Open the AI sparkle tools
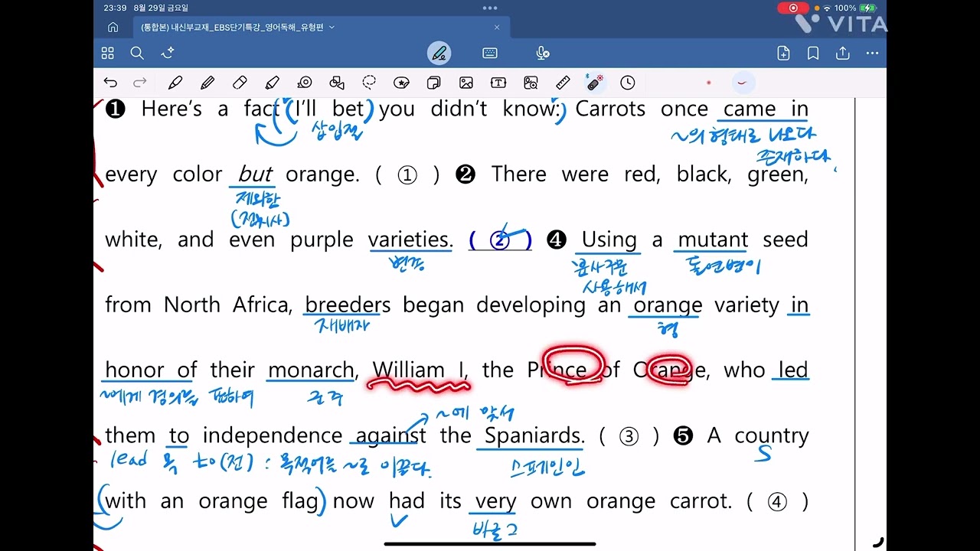The width and height of the screenshot is (980, 551). tap(168, 53)
